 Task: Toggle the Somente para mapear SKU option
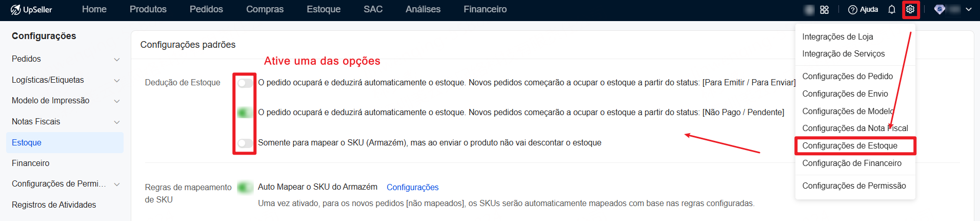click(x=245, y=143)
